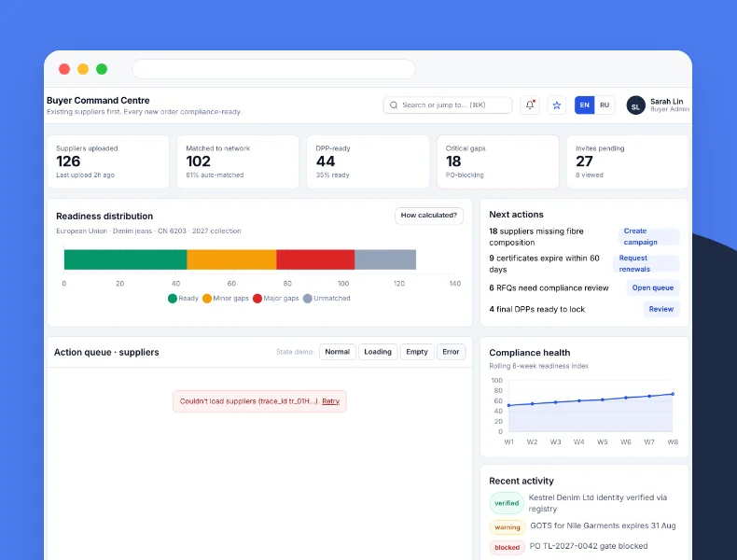
Task: Open queue for RFQ compliance review
Action: click(x=652, y=287)
